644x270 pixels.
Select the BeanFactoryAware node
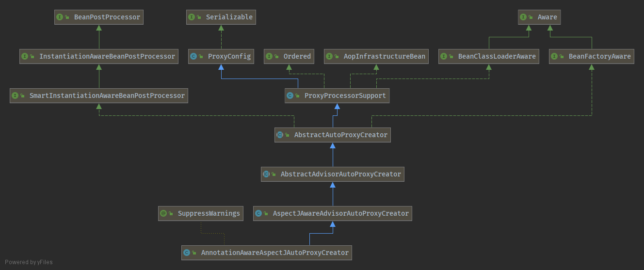coord(592,56)
